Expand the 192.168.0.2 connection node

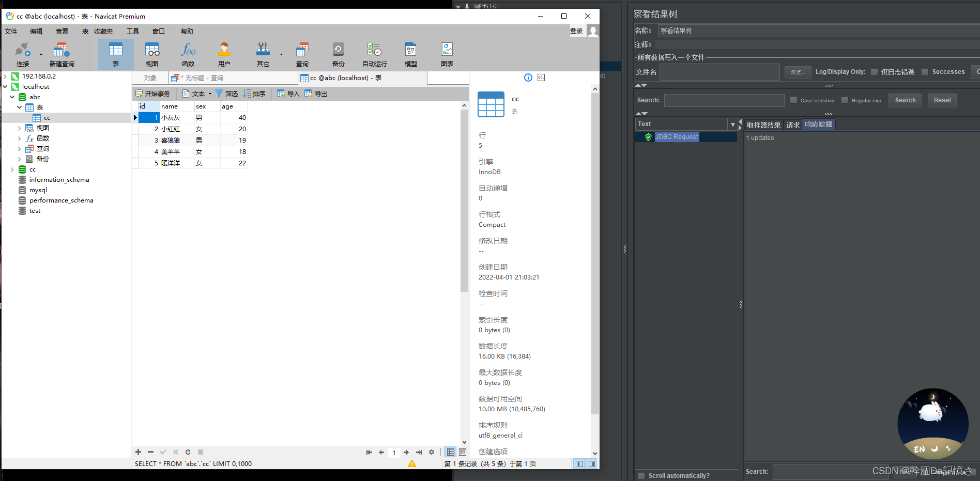coord(5,76)
